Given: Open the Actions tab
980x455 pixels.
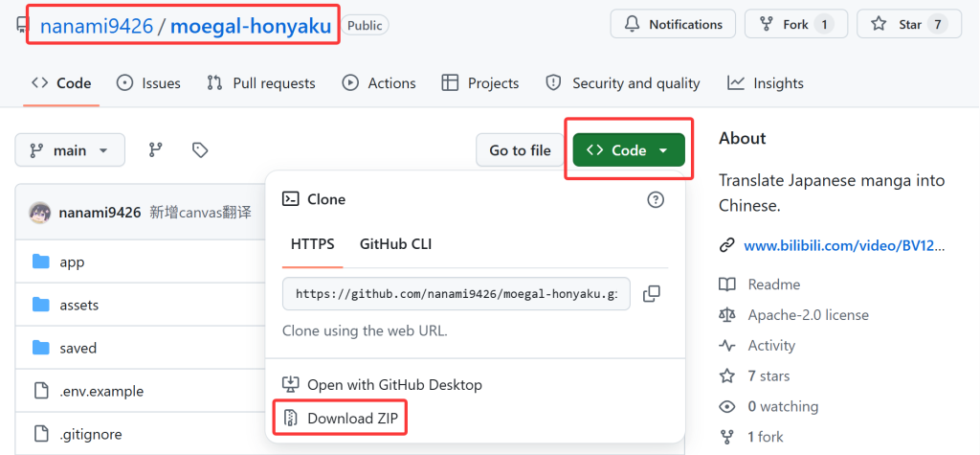Looking at the screenshot, I should tap(379, 83).
